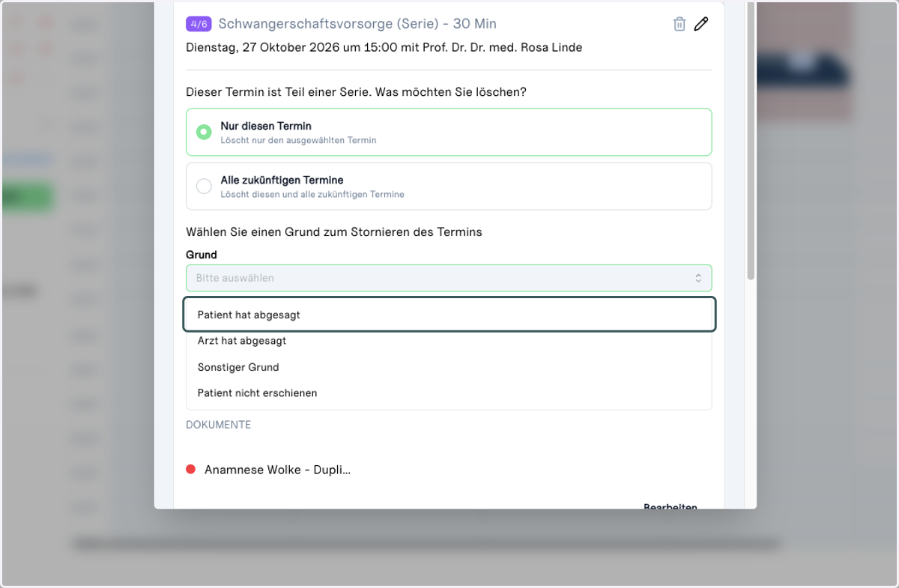Click the red status dot beside Anamnese Wolke
The width and height of the screenshot is (899, 588).
tap(190, 470)
